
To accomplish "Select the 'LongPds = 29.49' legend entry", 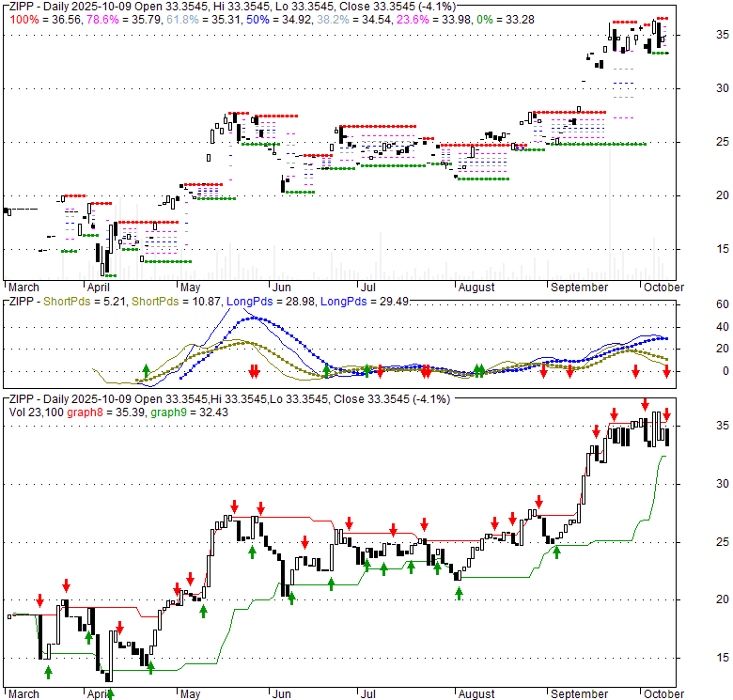I will (x=365, y=302).
